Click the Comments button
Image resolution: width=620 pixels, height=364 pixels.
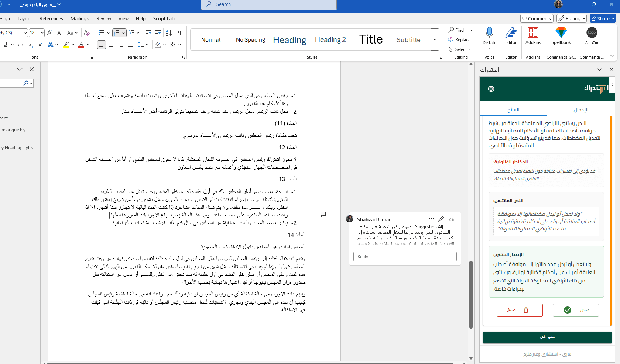pyautogui.click(x=536, y=18)
